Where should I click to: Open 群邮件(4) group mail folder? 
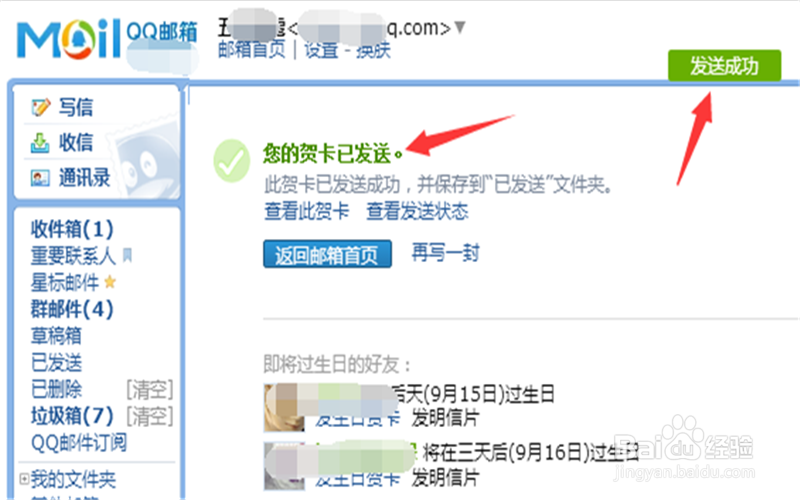[72, 309]
